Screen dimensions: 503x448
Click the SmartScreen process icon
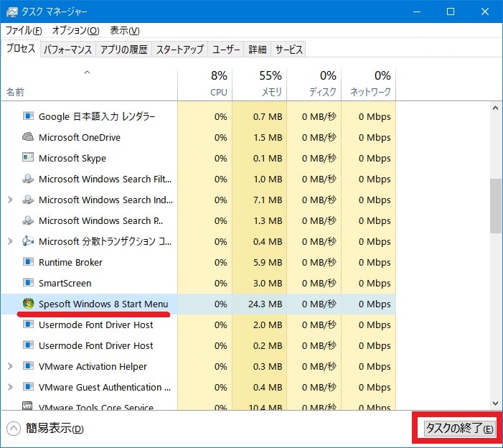click(x=28, y=283)
